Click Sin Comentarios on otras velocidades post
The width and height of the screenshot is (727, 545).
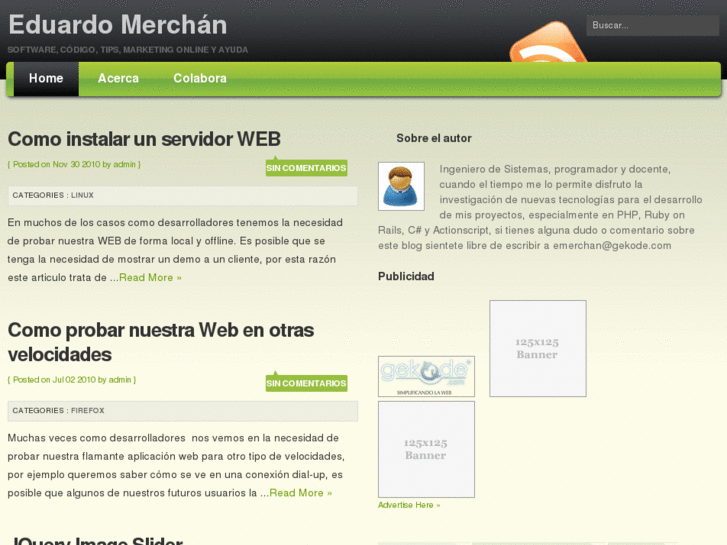pyautogui.click(x=306, y=383)
